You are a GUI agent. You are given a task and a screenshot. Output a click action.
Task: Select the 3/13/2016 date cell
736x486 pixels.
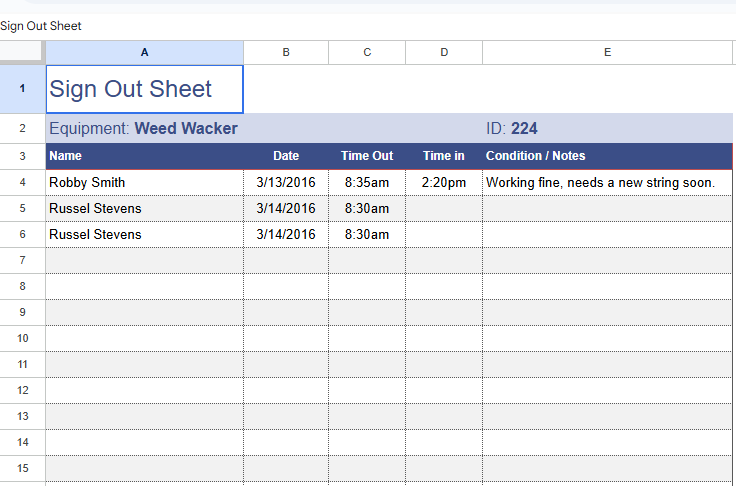(286, 182)
